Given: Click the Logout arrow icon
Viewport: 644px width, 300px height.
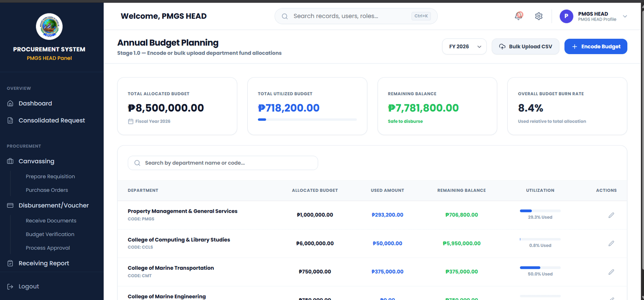Looking at the screenshot, I should tap(10, 287).
